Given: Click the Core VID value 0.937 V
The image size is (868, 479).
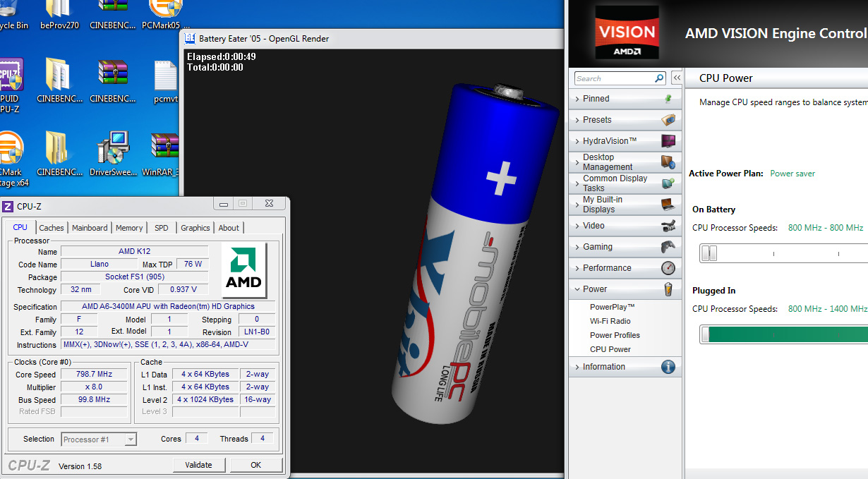Looking at the screenshot, I should point(183,290).
